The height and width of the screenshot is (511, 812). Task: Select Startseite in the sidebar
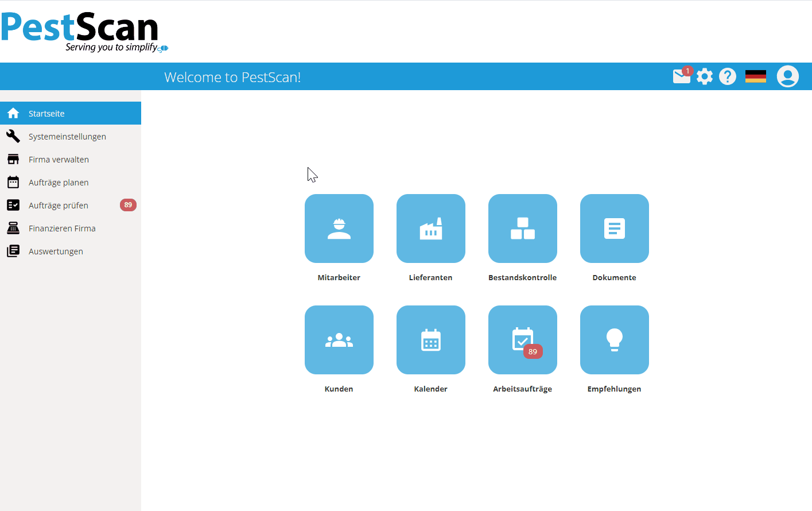pyautogui.click(x=71, y=113)
